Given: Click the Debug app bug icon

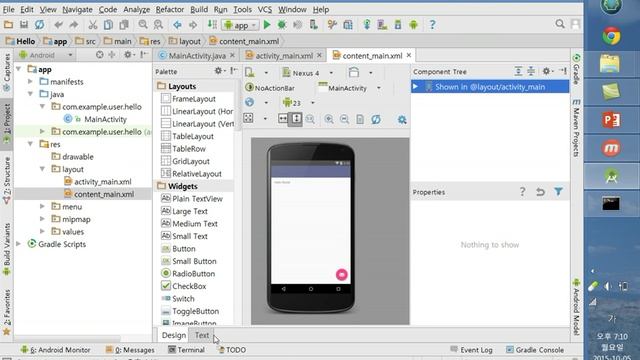Looking at the screenshot, I should (282, 25).
